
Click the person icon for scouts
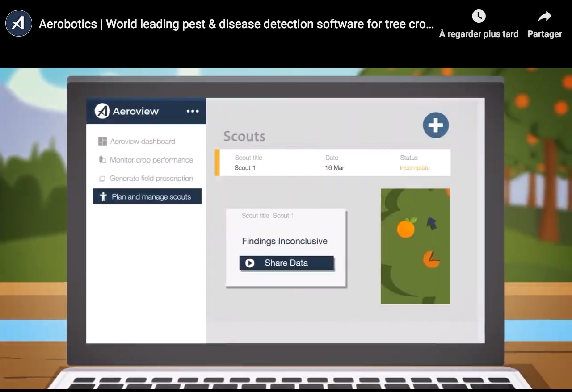[x=103, y=197]
